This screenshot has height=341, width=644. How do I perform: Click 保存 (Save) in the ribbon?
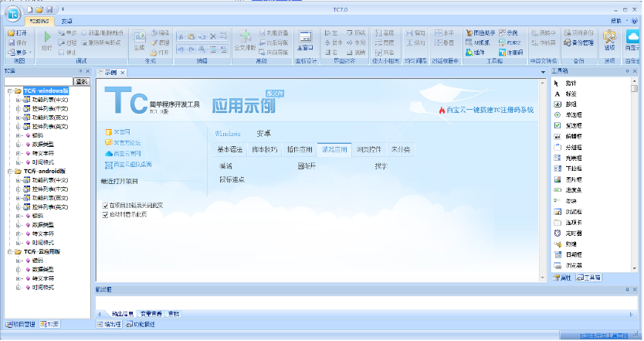17,43
